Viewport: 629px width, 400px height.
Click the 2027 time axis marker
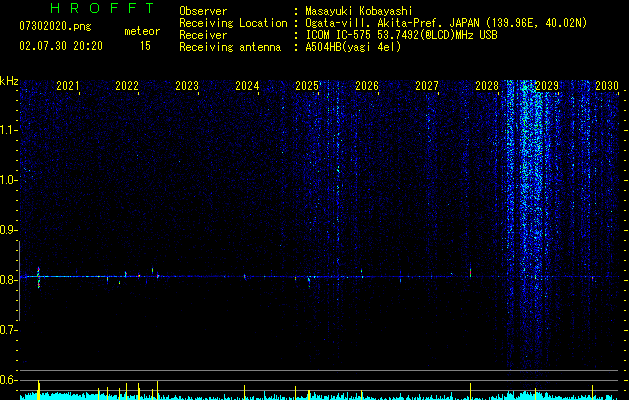[427, 86]
